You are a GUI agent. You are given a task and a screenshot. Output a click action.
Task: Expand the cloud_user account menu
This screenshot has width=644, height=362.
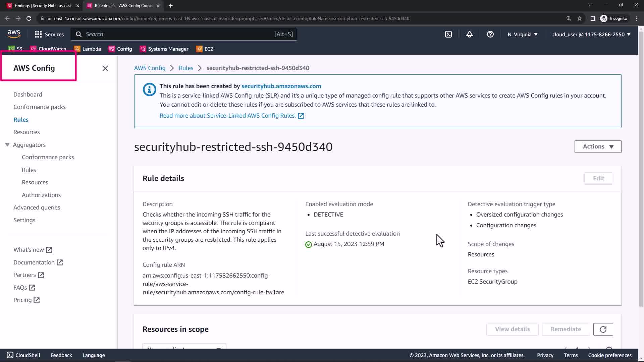click(x=591, y=34)
